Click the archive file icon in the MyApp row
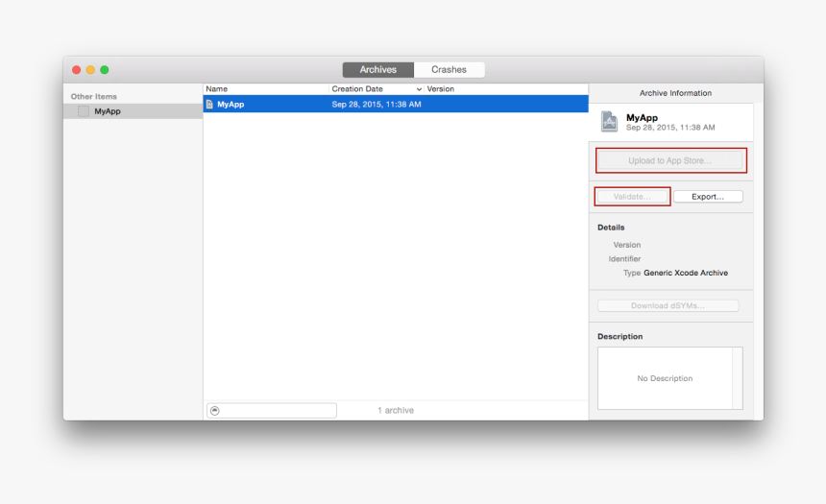This screenshot has width=826, height=504. (x=209, y=105)
